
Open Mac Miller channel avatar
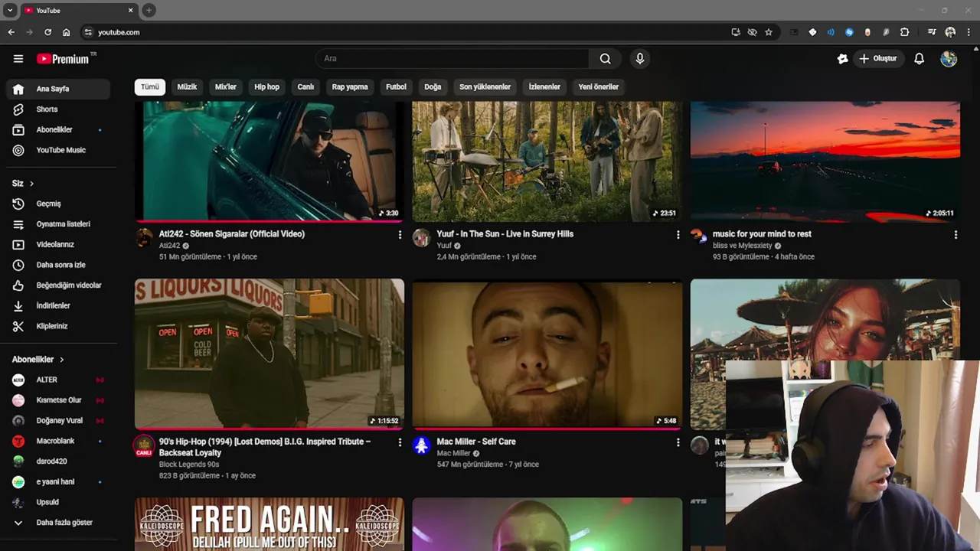pos(422,445)
